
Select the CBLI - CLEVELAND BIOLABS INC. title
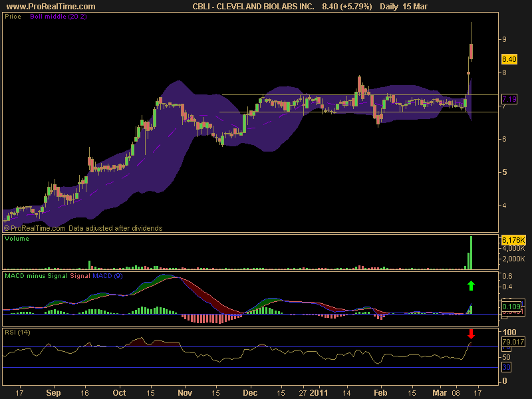pyautogui.click(x=253, y=7)
